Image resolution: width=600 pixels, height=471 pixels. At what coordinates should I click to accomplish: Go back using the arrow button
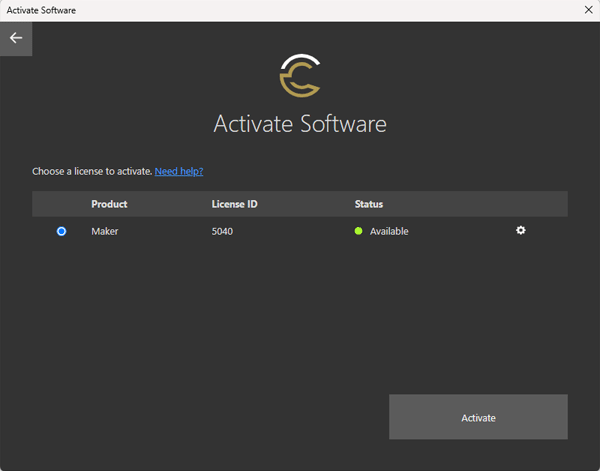point(16,38)
